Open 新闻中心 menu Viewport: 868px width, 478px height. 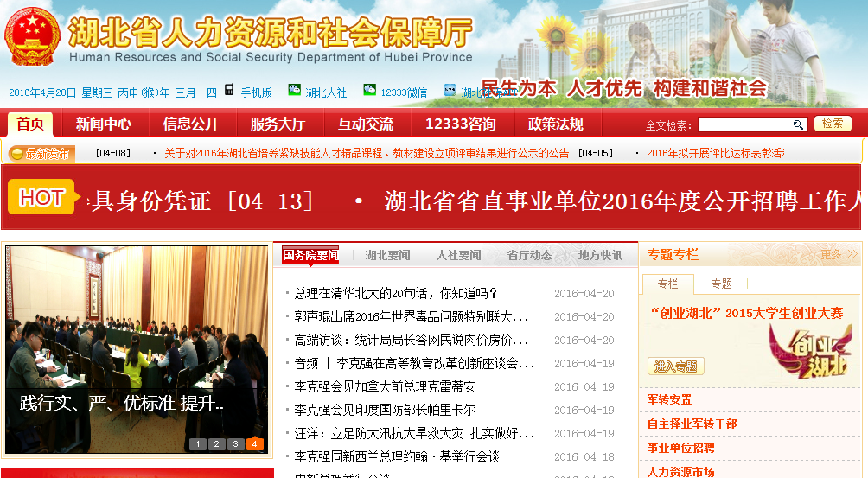[104, 124]
